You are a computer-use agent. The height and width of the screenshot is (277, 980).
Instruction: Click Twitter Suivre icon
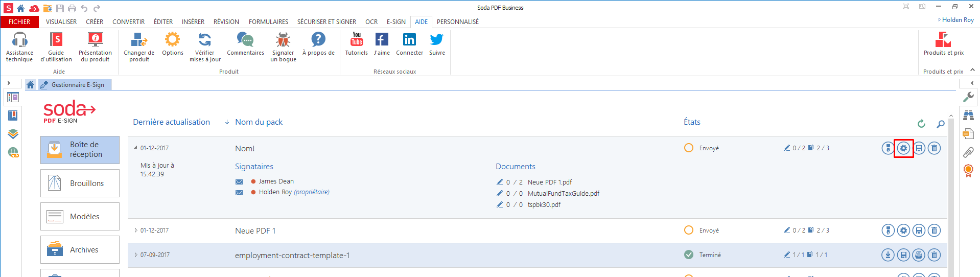[x=437, y=40]
